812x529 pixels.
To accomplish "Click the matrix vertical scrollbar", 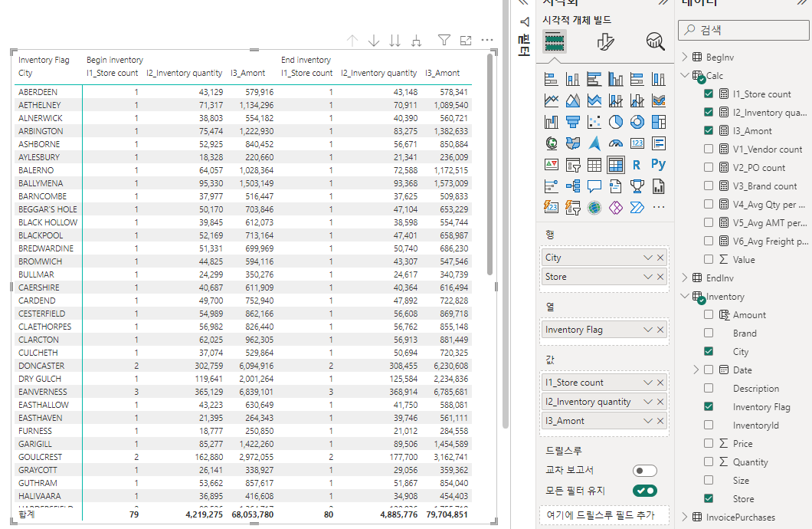I will pos(490,164).
